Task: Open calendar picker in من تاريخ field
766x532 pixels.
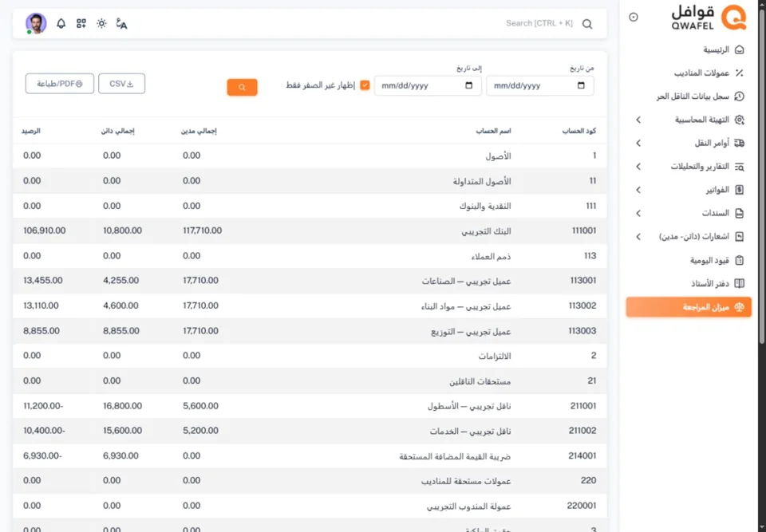Action: [581, 85]
